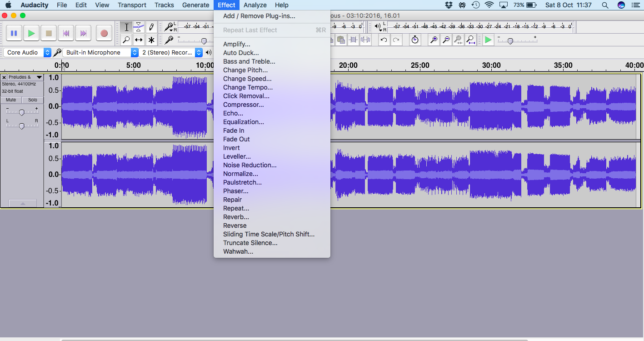Adjust the playback speed slider
The image size is (644, 341).
point(510,41)
